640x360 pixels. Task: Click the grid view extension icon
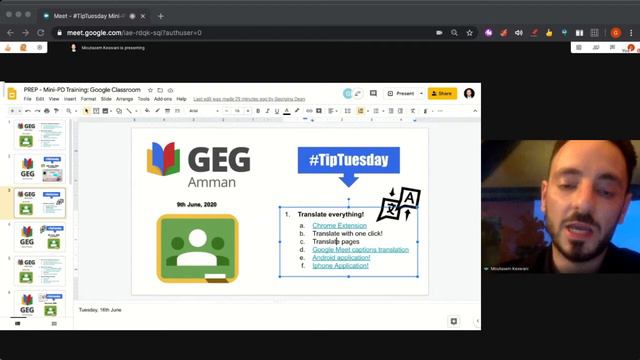click(x=594, y=33)
